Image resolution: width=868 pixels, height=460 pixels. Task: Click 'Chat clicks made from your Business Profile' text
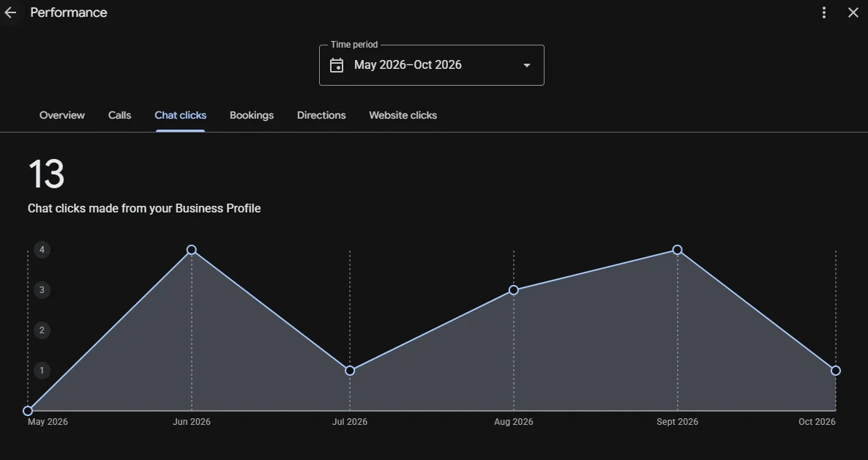[144, 209]
